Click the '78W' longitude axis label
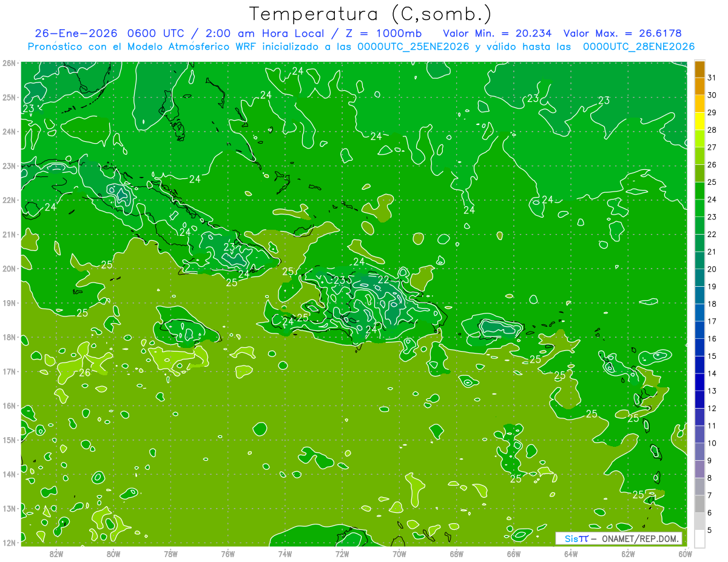The height and width of the screenshot is (562, 728). (170, 554)
